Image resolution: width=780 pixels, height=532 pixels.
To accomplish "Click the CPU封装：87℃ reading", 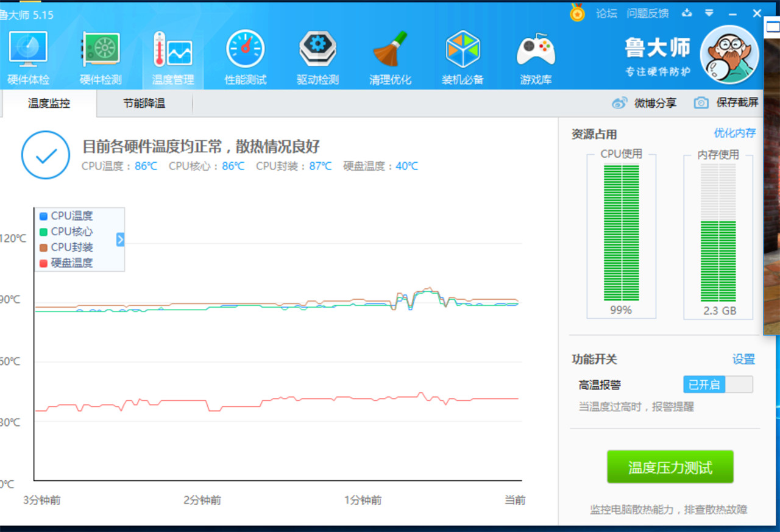I will pos(294,166).
